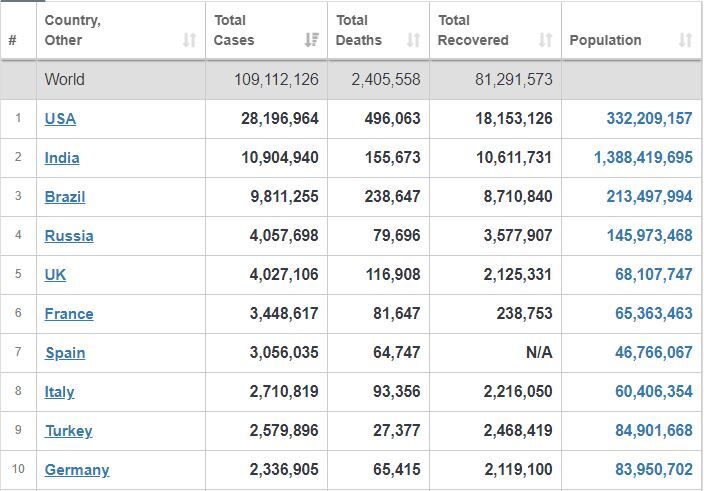Screen dimensions: 704x491
Task: Select UK total cases 4,027,106
Action: tap(284, 274)
